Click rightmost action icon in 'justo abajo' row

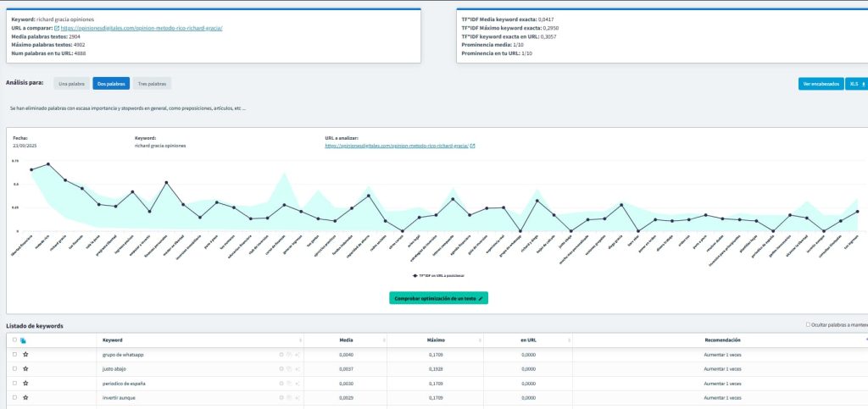point(298,368)
